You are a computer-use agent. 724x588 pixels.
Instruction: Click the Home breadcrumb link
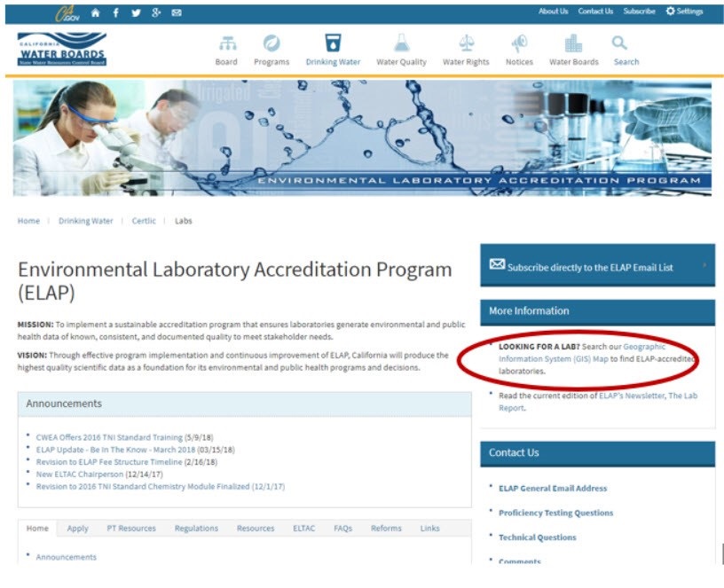28,221
